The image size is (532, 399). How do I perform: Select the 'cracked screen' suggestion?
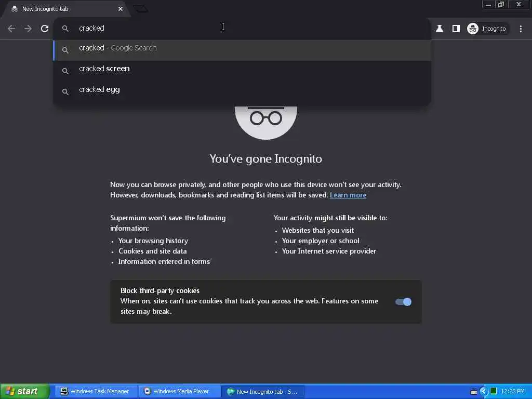coord(242,71)
